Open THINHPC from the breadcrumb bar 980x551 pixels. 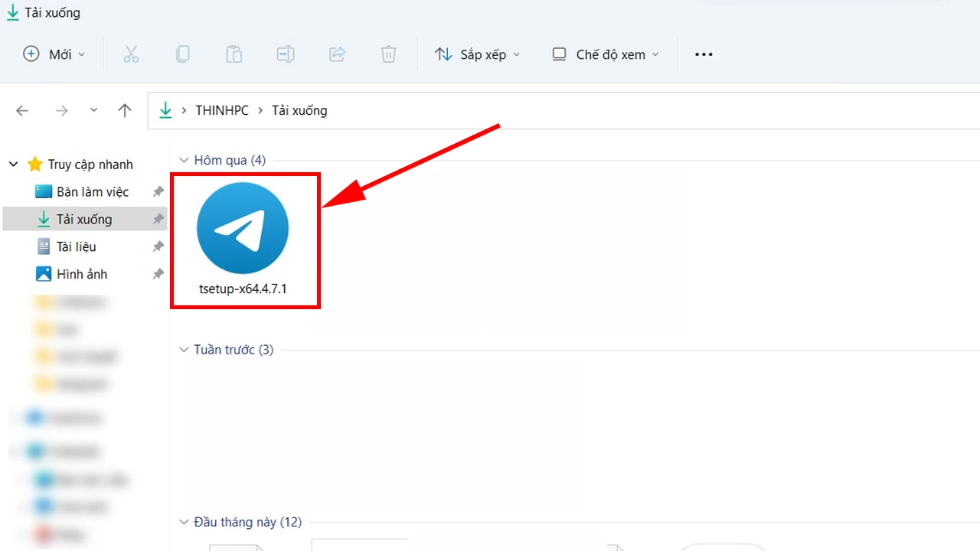click(x=221, y=110)
